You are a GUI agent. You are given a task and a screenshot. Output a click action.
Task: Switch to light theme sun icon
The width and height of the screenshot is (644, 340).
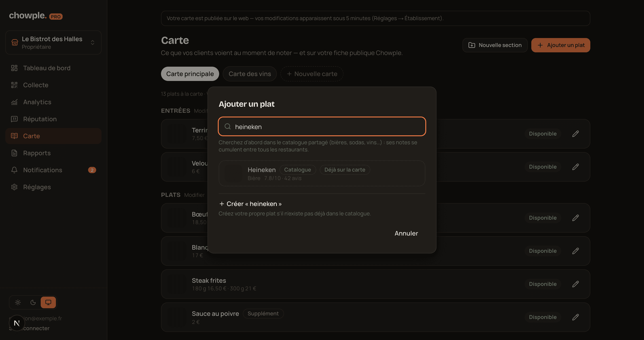18,302
